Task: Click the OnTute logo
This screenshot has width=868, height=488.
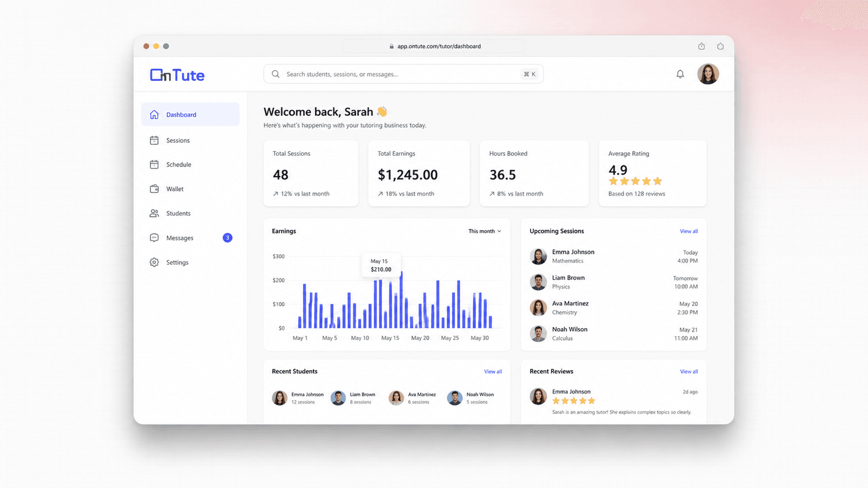Action: coord(177,75)
